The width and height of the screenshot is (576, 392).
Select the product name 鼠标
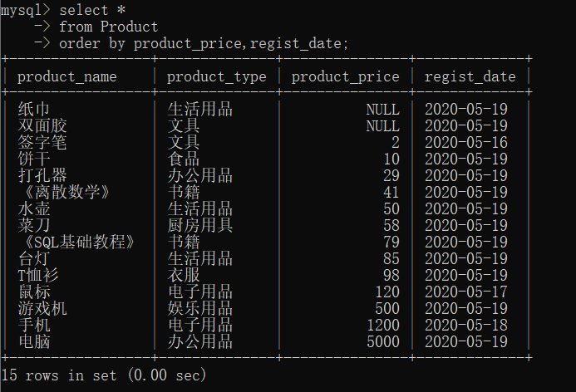34,292
